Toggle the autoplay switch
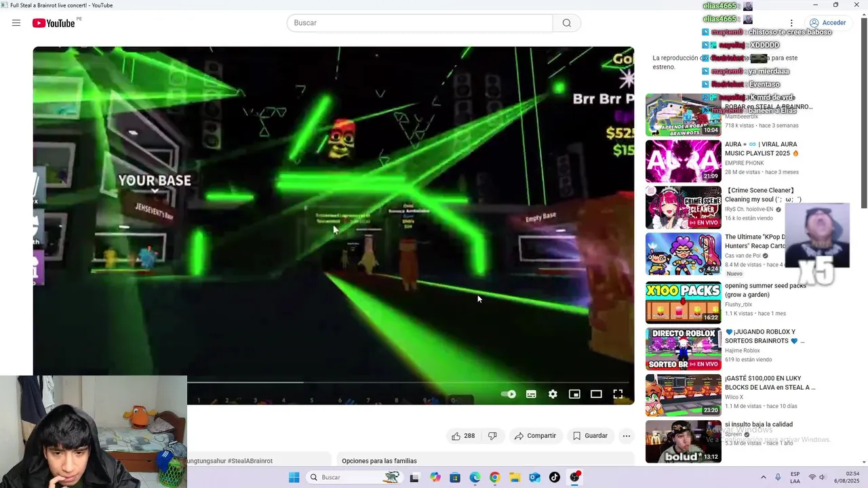 point(508,394)
